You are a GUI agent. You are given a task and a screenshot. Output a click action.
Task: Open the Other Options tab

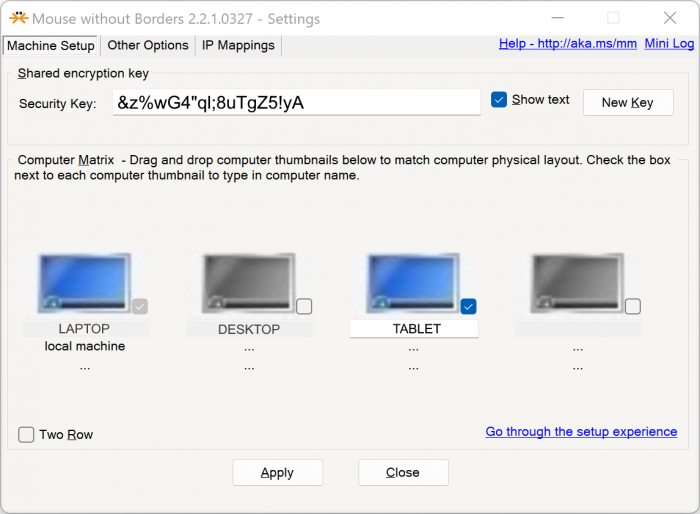(x=148, y=46)
